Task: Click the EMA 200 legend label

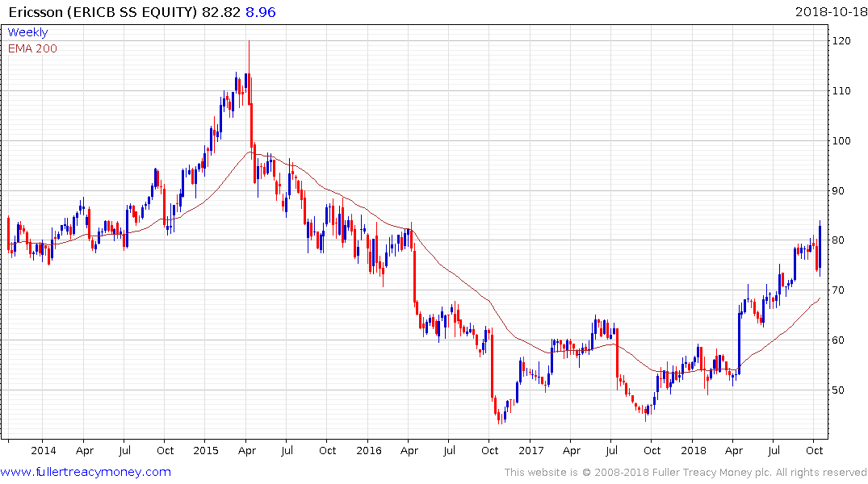Action: click(x=32, y=48)
